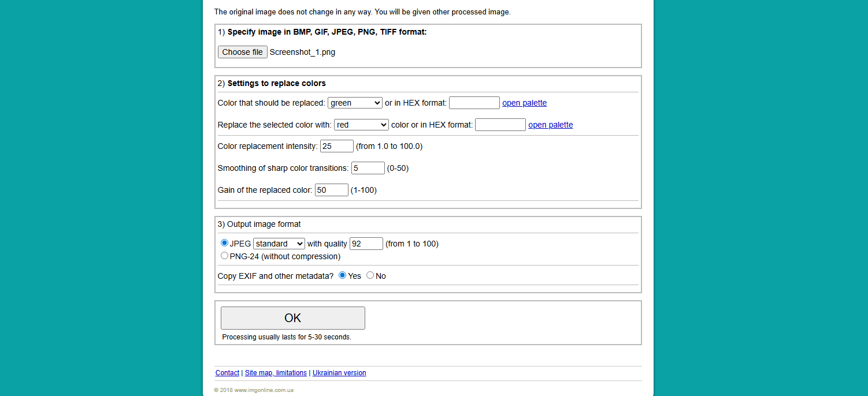Open the palette for the replacement color
Screen dimensions: 868x396
[x=550, y=124]
